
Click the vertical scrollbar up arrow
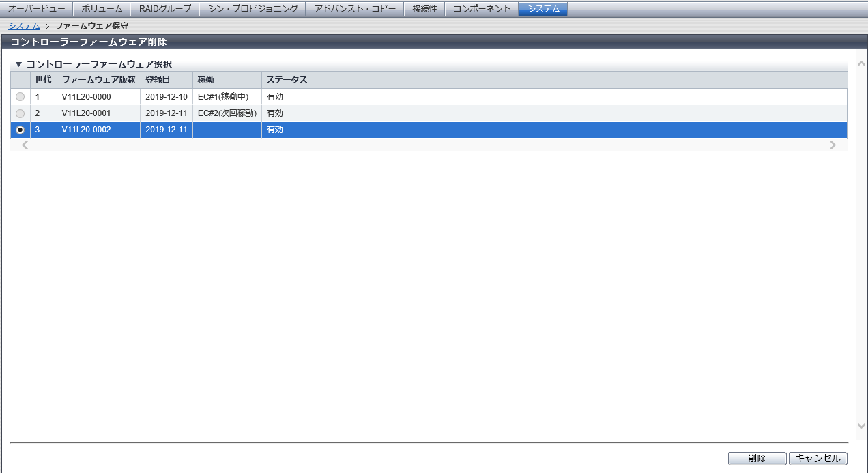click(x=860, y=65)
